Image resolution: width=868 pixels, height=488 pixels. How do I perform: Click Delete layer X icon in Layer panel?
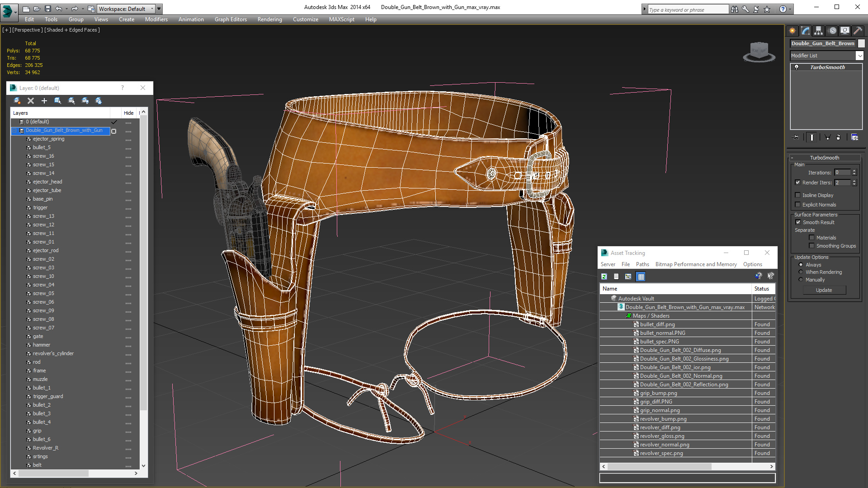[x=31, y=101]
